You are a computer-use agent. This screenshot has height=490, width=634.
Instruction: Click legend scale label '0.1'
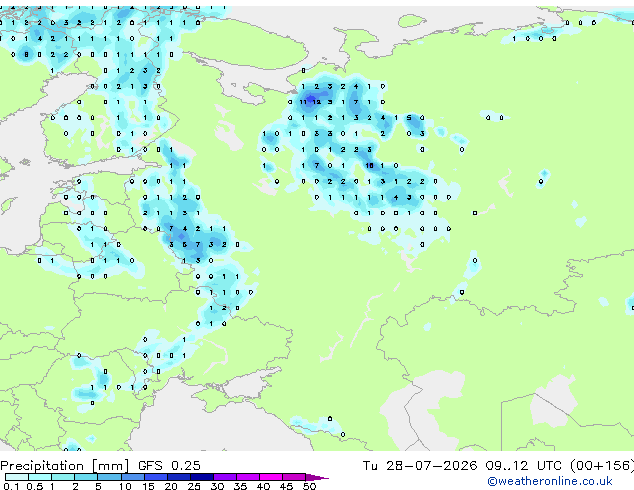point(11,486)
